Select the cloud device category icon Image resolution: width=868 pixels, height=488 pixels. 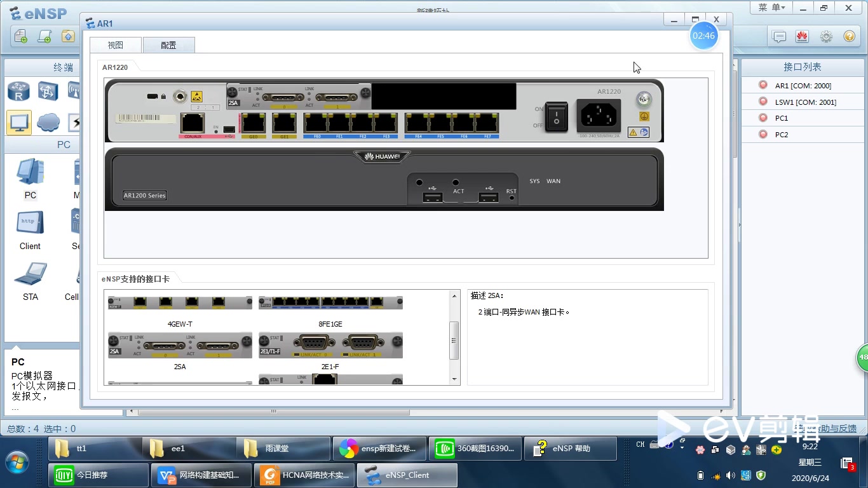tap(48, 122)
